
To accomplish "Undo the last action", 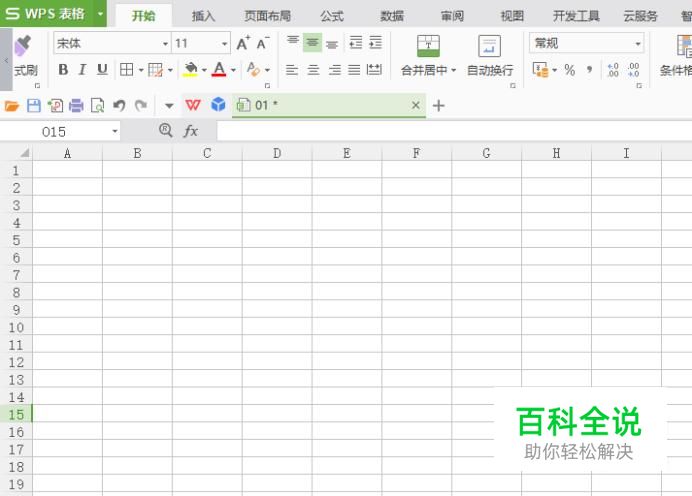I will pos(119,105).
